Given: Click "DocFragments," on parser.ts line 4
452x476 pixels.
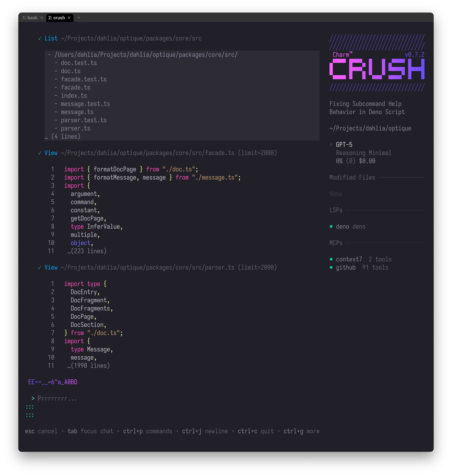Looking at the screenshot, I should (92, 309).
